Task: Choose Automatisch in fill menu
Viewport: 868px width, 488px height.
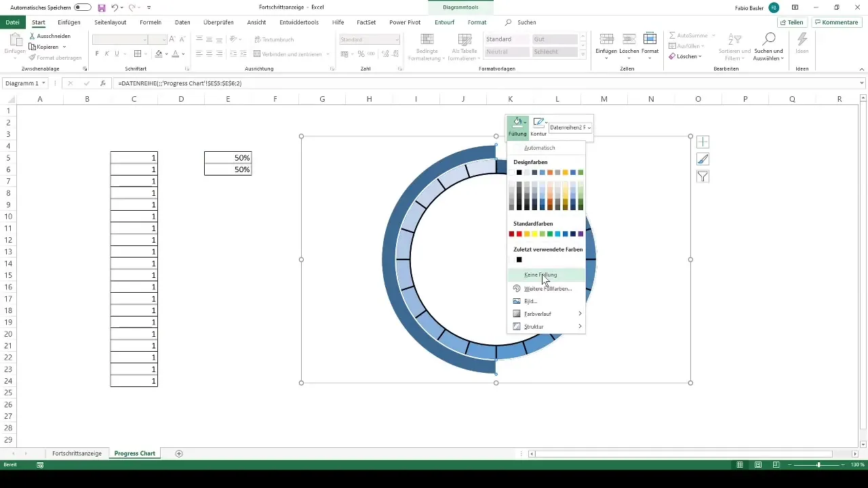Action: point(540,148)
